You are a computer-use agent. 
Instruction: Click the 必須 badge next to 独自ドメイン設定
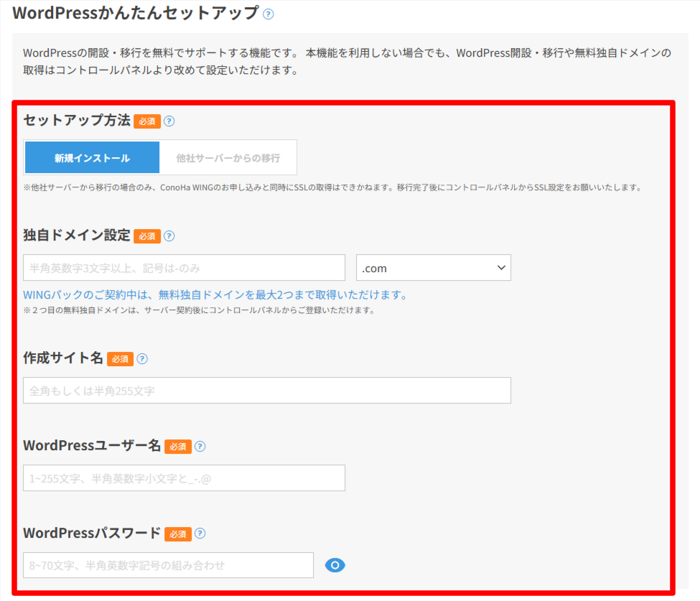147,236
